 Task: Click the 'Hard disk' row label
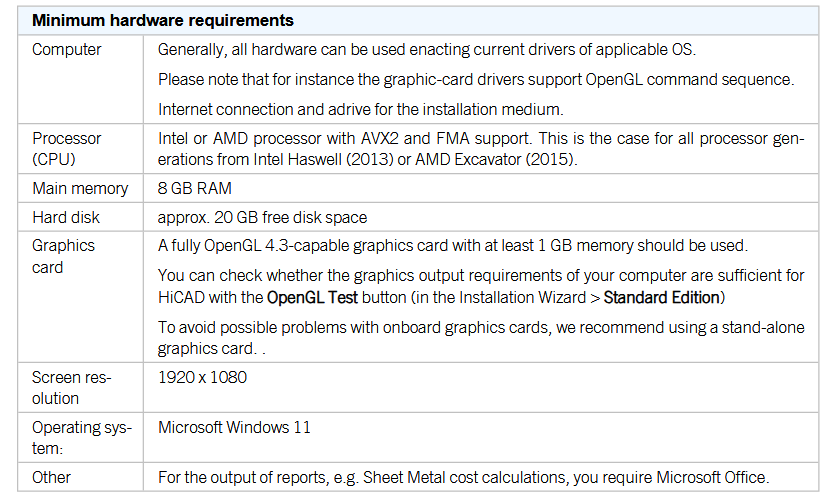(x=66, y=217)
